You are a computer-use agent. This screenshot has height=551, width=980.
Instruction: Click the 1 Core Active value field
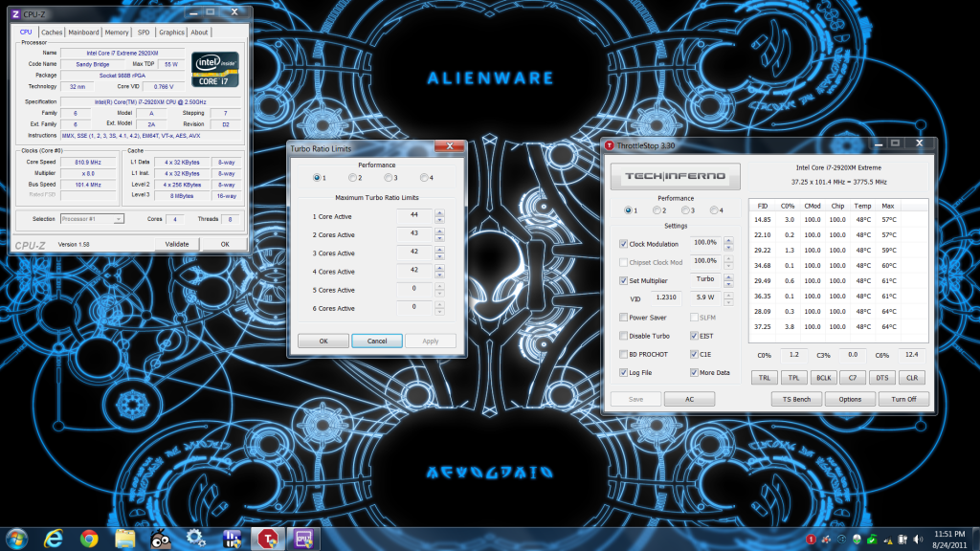[413, 216]
